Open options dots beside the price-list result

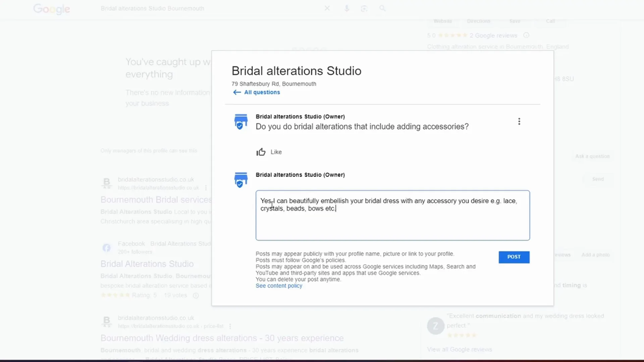tap(230, 326)
